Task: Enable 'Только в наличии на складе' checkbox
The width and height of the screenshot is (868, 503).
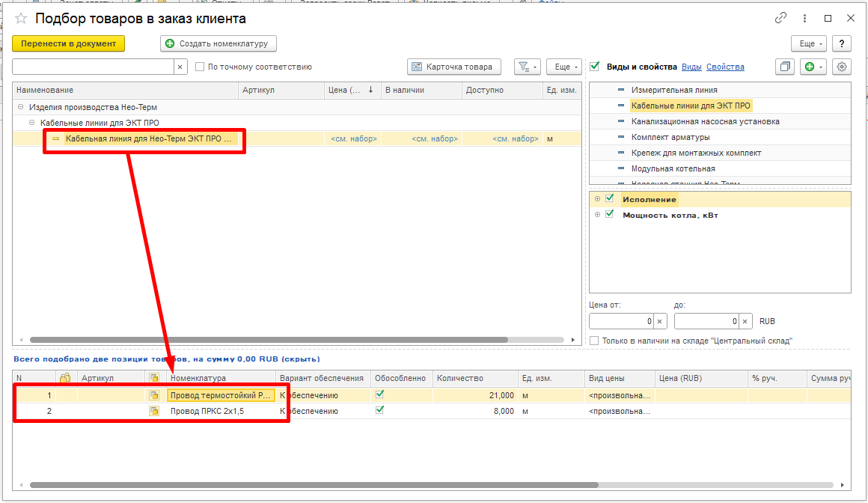Action: (x=594, y=341)
